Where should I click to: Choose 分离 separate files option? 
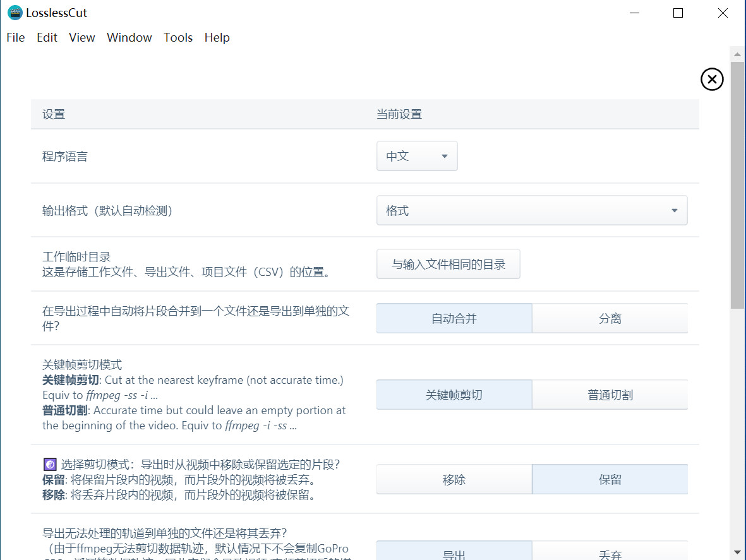[610, 319]
